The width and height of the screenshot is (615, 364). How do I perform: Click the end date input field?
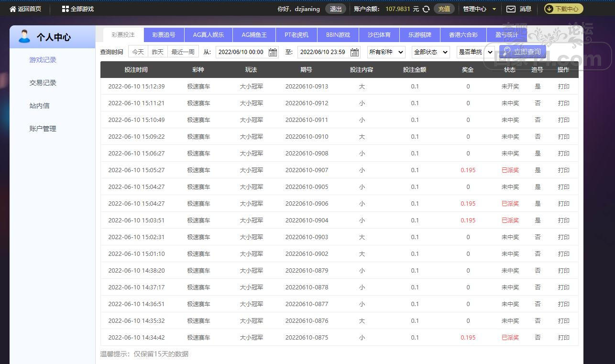coord(329,52)
